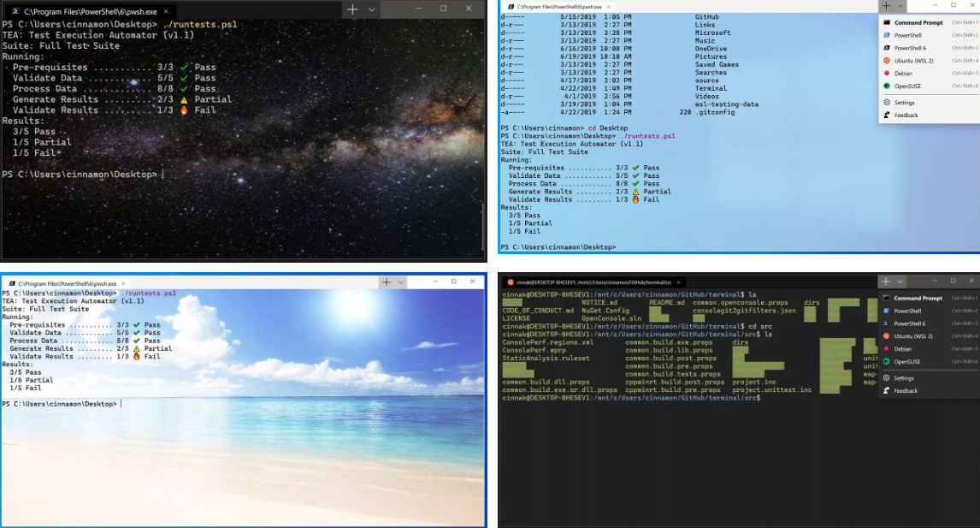Expand the profile dropdown in beach-background terminal

coord(400,282)
